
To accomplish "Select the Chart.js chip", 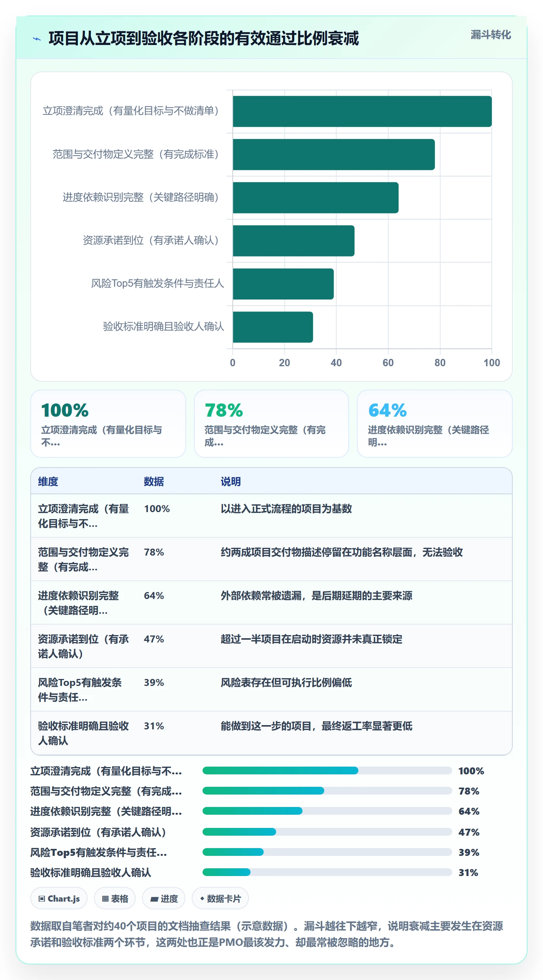I will (59, 899).
